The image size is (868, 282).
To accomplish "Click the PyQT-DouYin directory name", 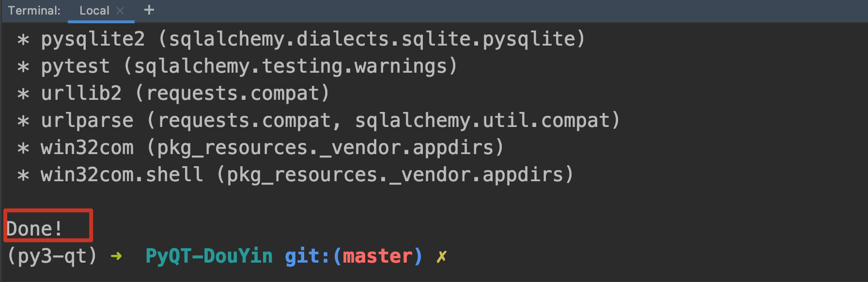I will [209, 256].
